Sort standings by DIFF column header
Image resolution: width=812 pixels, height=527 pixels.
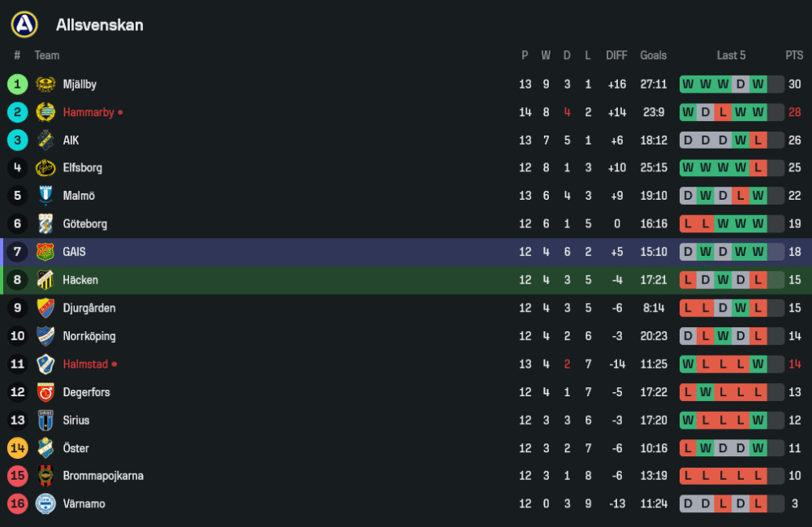tap(616, 55)
